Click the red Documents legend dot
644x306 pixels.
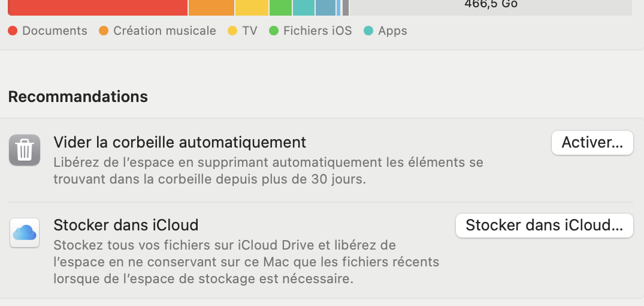point(13,31)
